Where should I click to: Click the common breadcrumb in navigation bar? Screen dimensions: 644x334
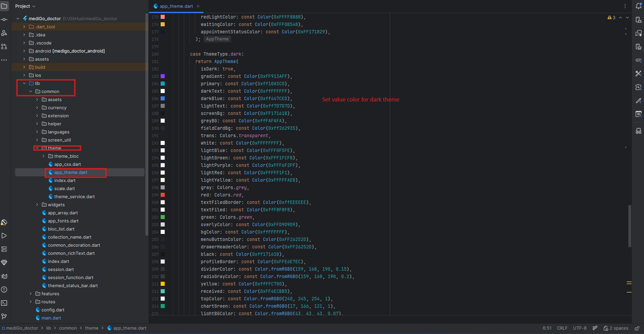[68, 328]
